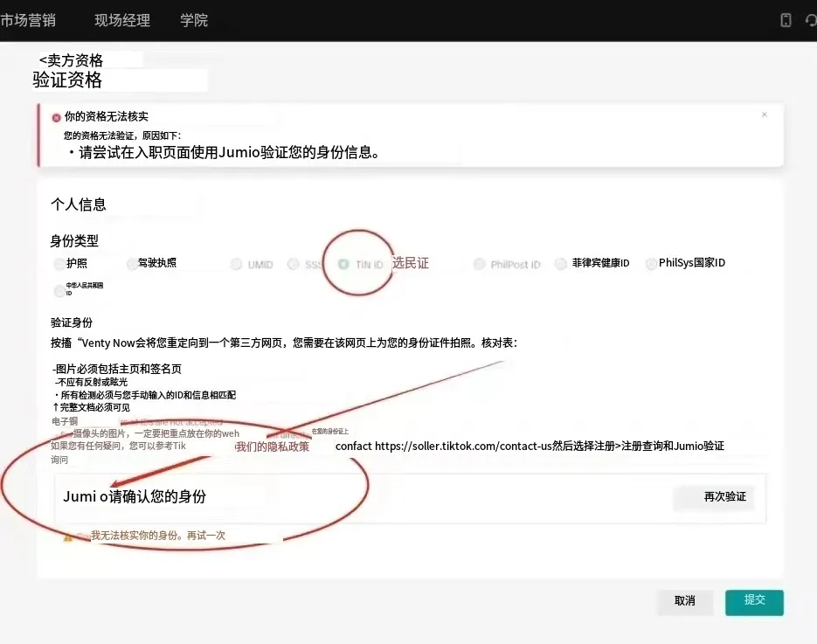Viewport: 817px width, 644px height.
Task: Open the headset support icon
Action: (811, 20)
